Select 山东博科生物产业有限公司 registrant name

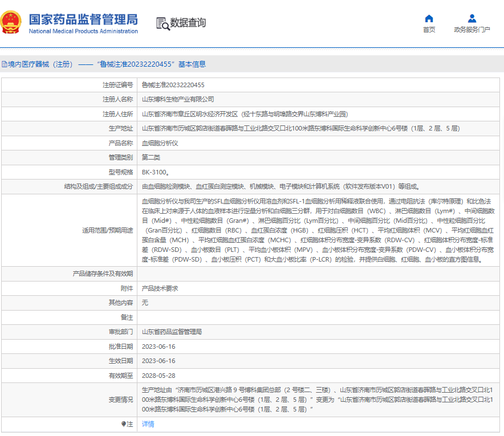tap(178, 100)
